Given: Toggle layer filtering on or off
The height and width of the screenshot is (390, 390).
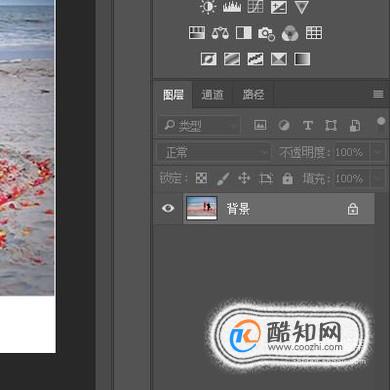Looking at the screenshot, I should [381, 121].
